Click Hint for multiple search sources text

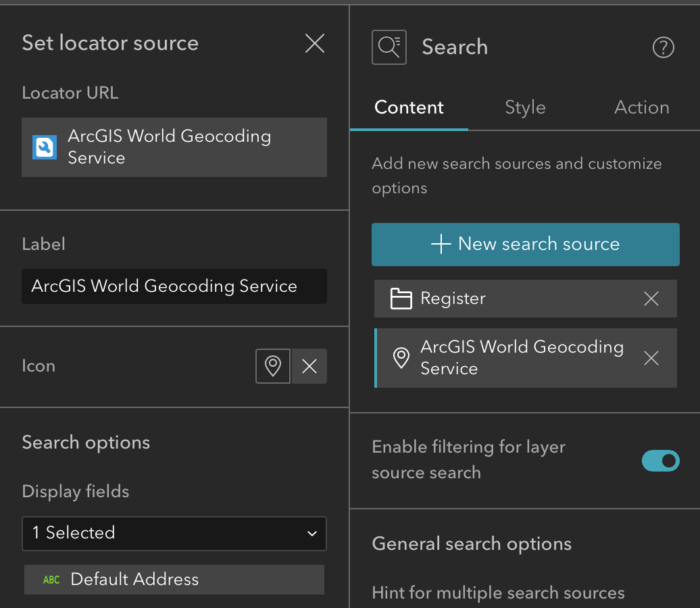[498, 593]
